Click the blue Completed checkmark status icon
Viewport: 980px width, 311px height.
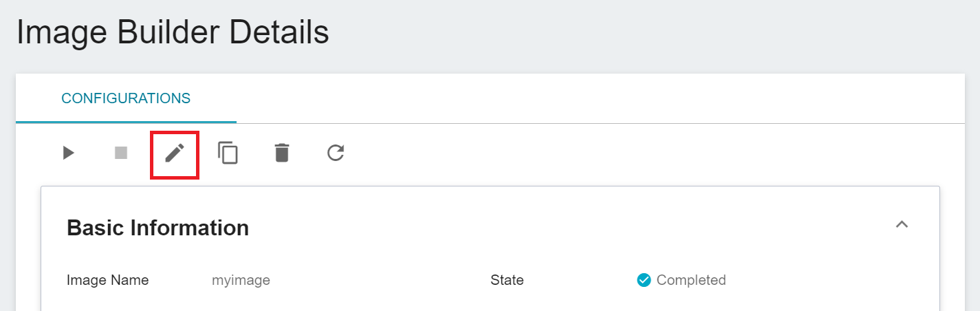pyautogui.click(x=644, y=280)
